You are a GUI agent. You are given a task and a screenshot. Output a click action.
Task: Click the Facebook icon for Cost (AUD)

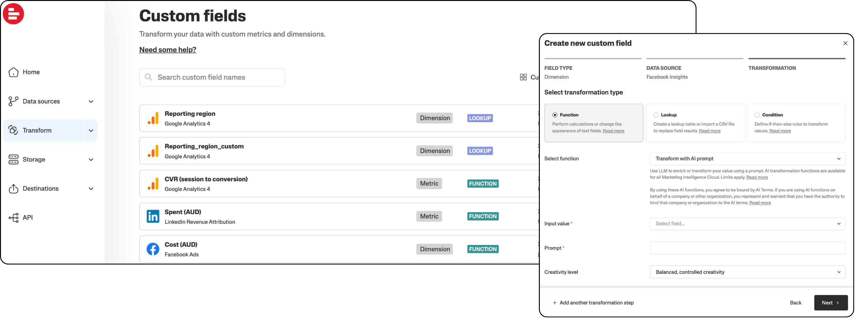point(153,249)
